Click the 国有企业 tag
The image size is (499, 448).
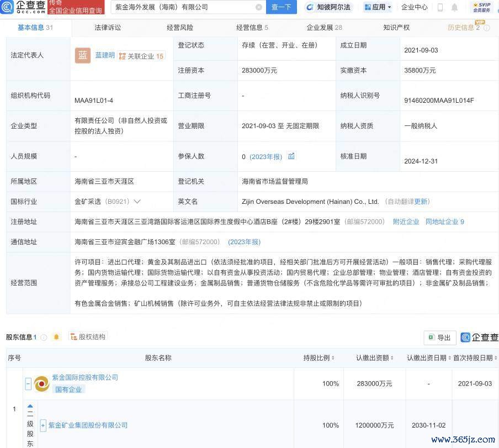coord(68,389)
